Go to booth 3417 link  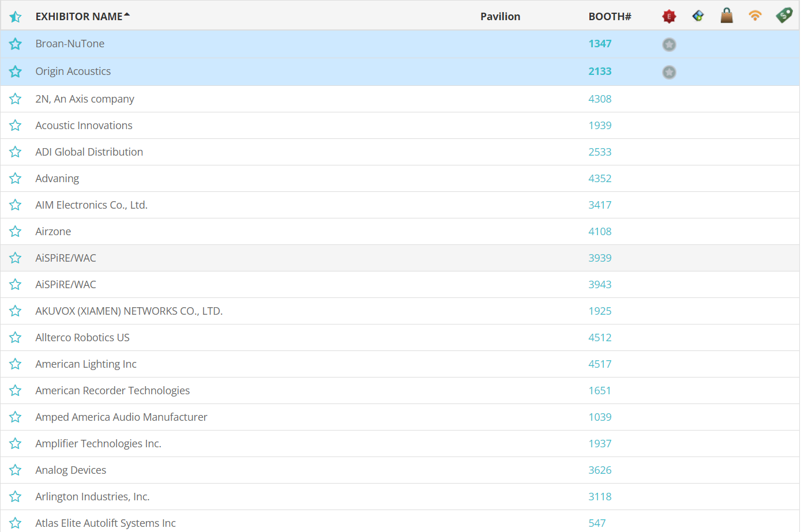click(600, 205)
